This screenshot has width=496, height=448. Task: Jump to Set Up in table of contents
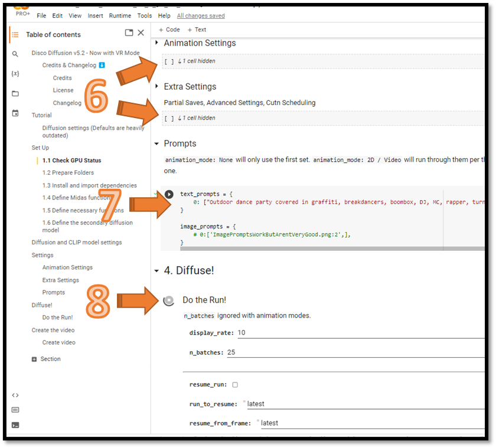(40, 148)
